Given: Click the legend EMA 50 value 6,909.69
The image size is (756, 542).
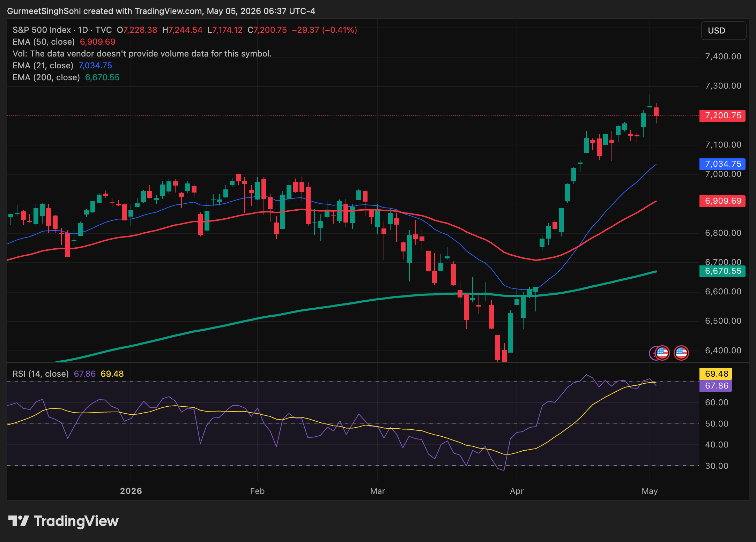Looking at the screenshot, I should (x=98, y=42).
